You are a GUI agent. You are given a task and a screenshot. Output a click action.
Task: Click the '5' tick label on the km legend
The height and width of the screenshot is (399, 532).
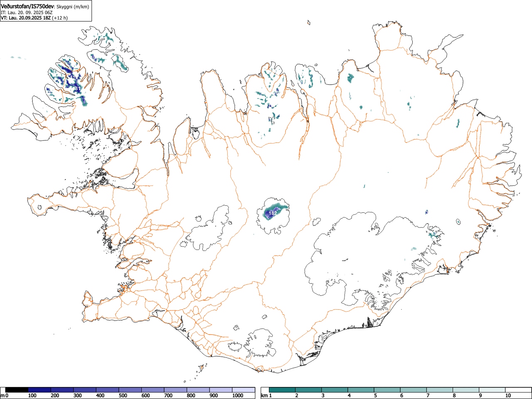pos(375,396)
